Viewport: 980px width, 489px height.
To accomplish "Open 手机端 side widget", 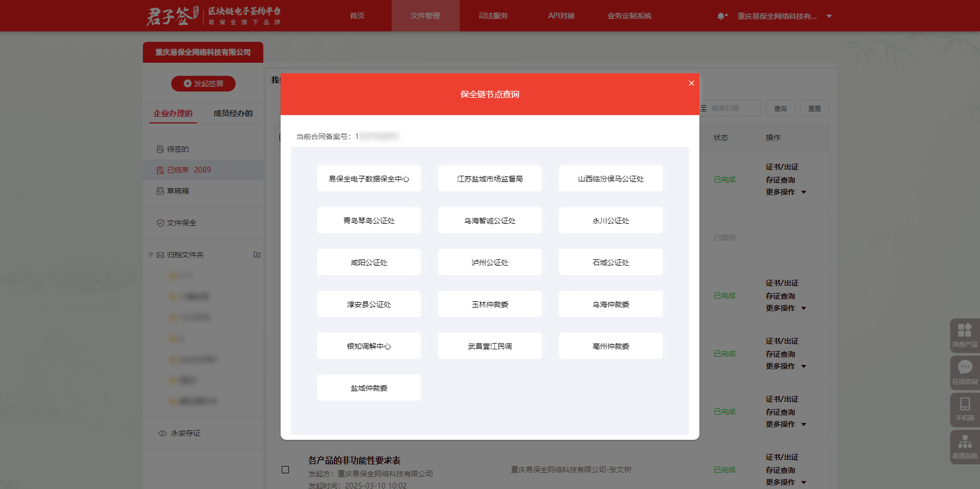I will [x=965, y=410].
